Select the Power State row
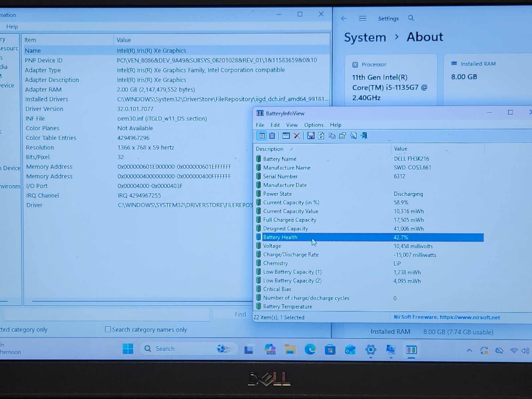The height and width of the screenshot is (399, 532). (369, 194)
